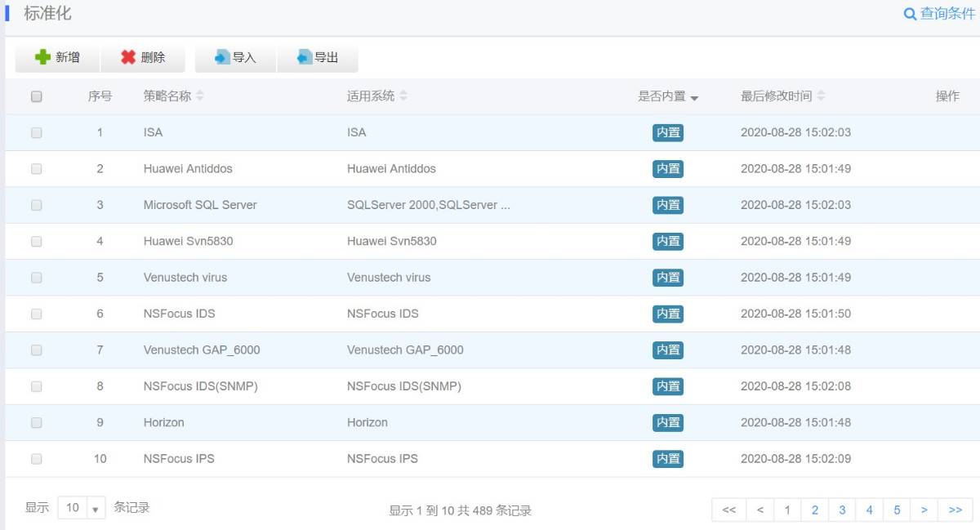Open 查询条件 search link
This screenshot has height=530, width=980.
click(939, 14)
